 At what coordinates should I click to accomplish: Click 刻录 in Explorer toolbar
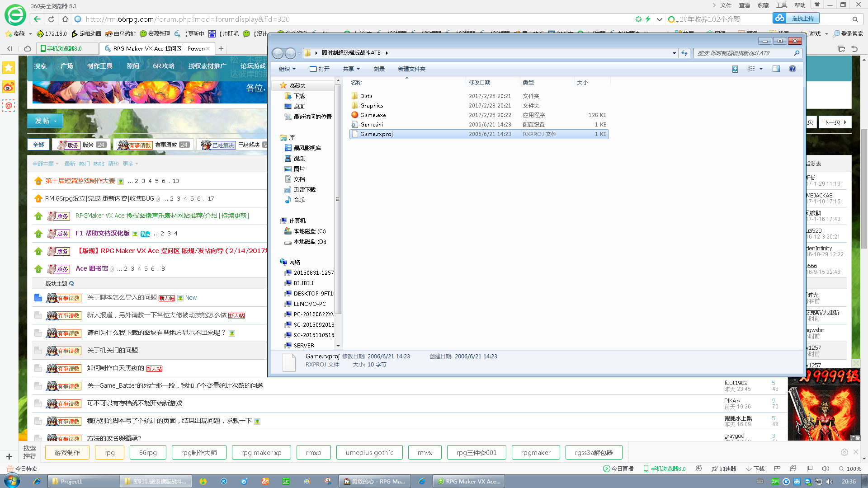tap(379, 69)
